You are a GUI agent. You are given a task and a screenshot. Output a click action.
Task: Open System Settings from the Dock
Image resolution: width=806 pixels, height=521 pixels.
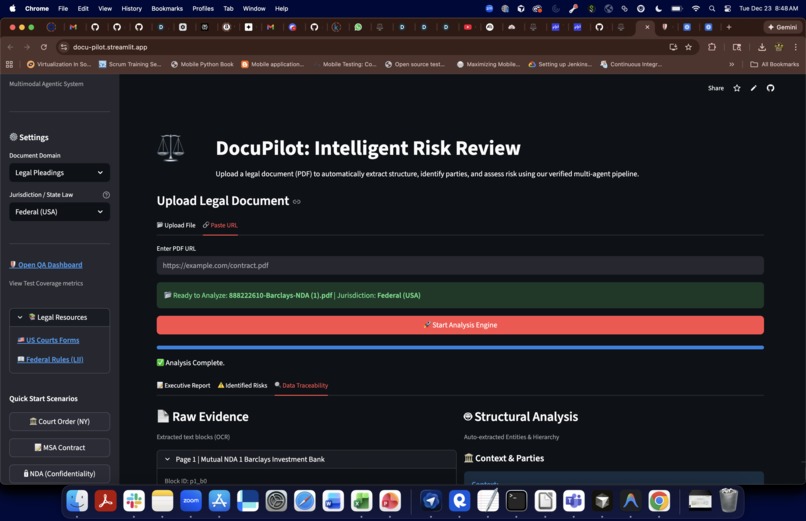(276, 500)
